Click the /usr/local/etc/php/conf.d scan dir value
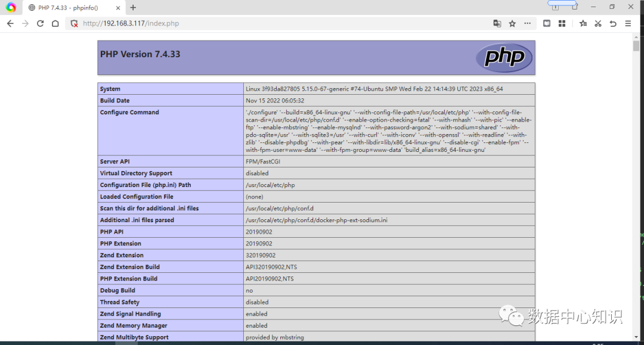This screenshot has width=644, height=345. 280,209
